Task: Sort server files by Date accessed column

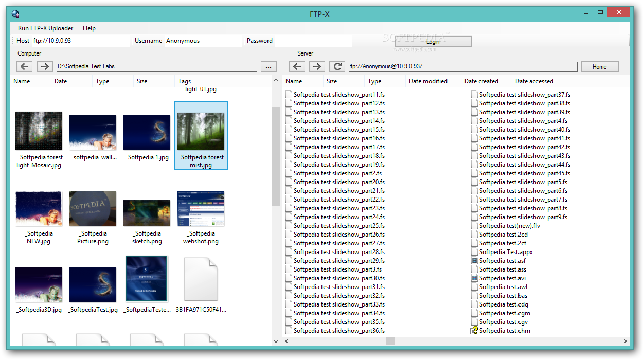Action: tap(539, 81)
